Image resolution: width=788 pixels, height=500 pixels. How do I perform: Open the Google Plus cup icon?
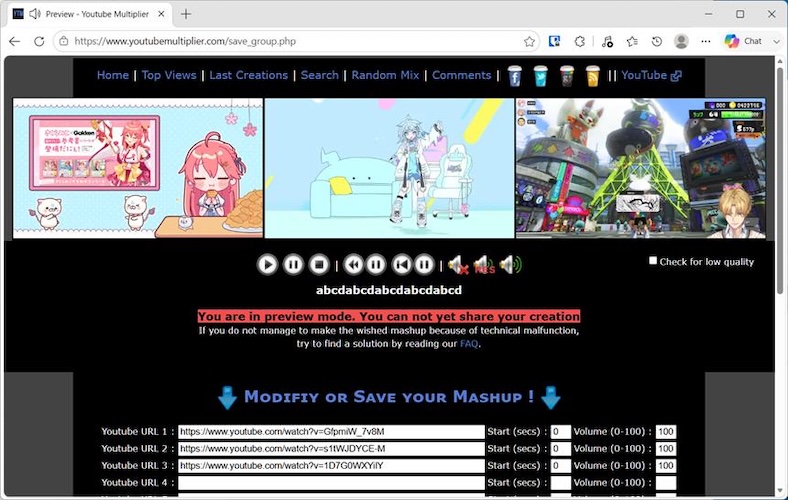(567, 76)
